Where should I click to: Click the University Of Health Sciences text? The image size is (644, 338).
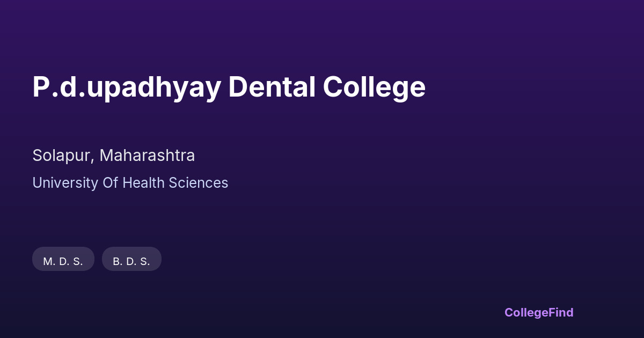click(x=130, y=183)
